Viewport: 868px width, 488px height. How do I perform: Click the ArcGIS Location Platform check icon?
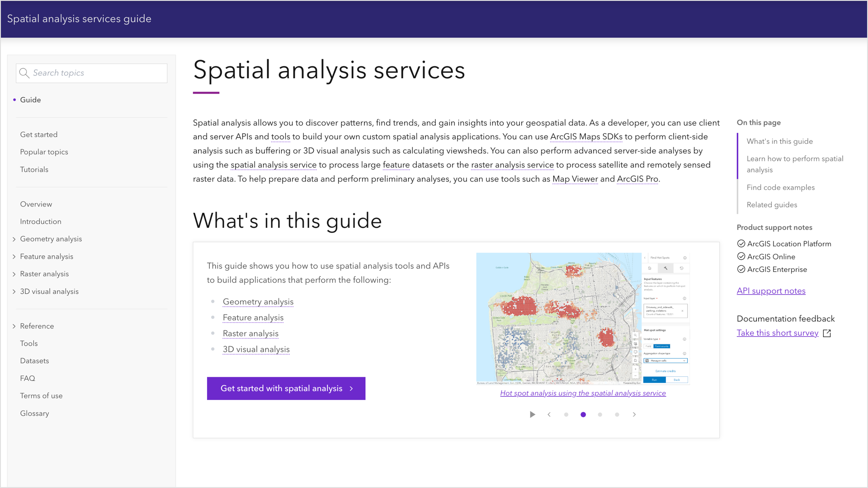pyautogui.click(x=741, y=243)
